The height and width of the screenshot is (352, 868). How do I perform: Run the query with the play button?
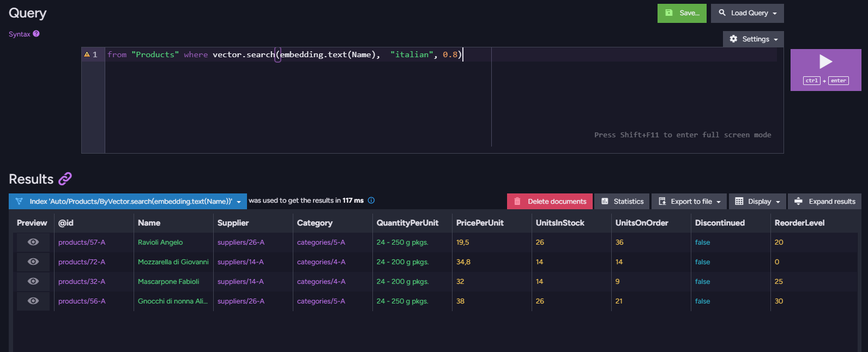(x=825, y=70)
